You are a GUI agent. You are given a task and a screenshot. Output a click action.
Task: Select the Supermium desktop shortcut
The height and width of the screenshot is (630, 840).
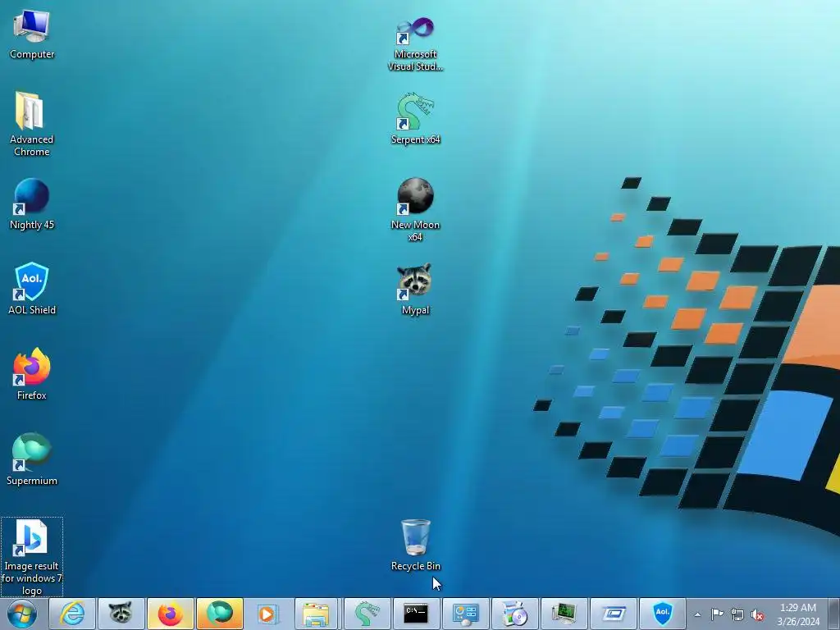[x=32, y=459]
